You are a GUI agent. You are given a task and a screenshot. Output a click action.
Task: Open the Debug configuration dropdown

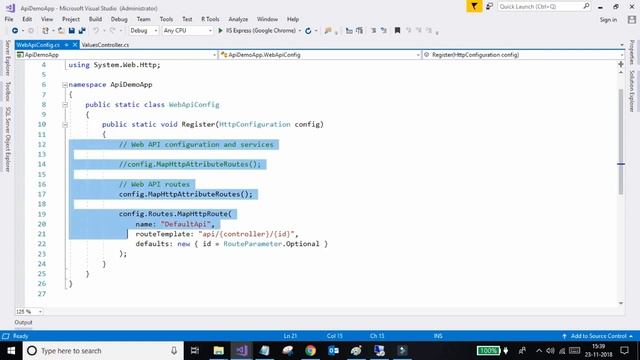click(143, 31)
